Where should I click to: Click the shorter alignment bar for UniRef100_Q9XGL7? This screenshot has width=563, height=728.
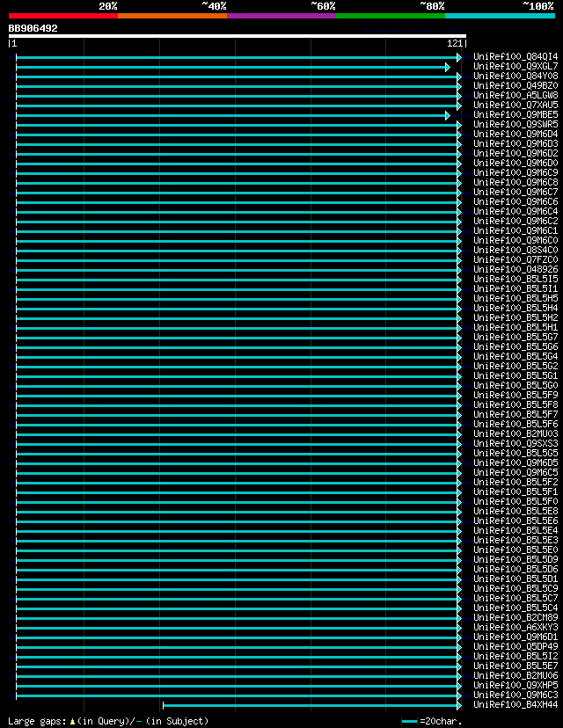233,68
